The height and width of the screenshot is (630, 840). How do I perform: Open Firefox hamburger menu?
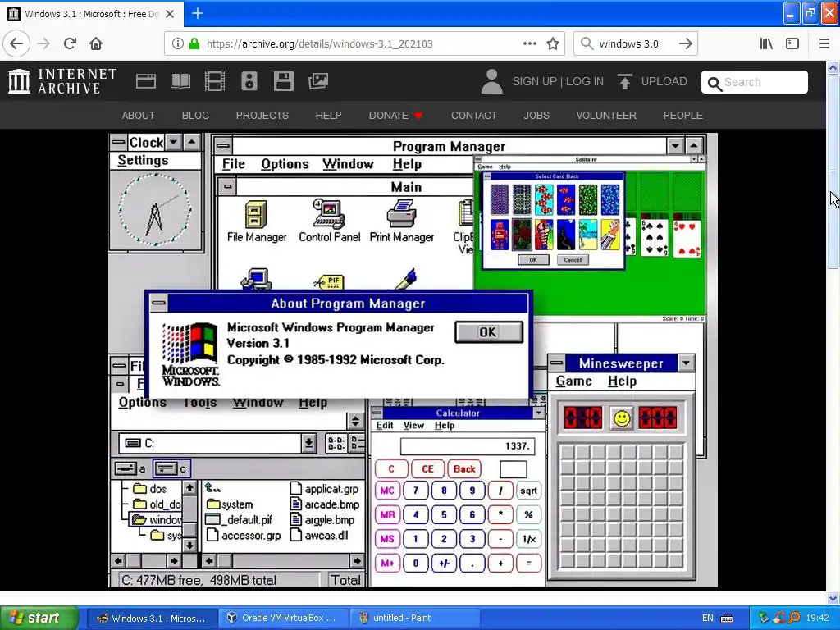click(x=824, y=43)
